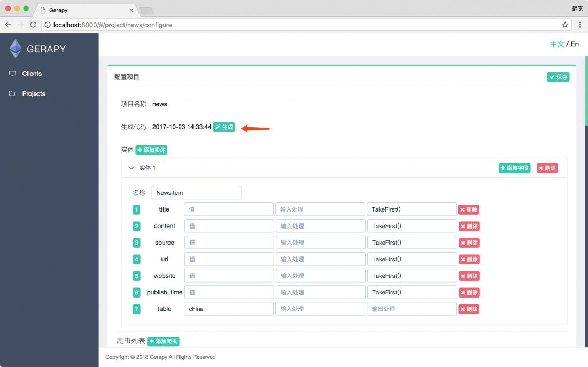Delete 实体 1 with the red button
Image resolution: width=588 pixels, height=367 pixels.
tap(547, 168)
